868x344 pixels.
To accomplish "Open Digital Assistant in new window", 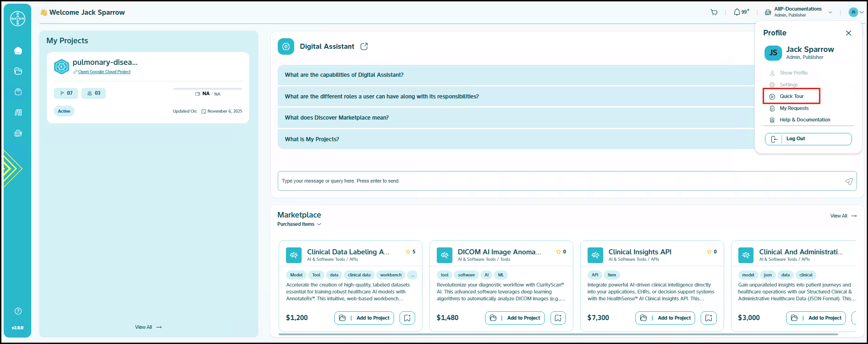I will click(364, 46).
